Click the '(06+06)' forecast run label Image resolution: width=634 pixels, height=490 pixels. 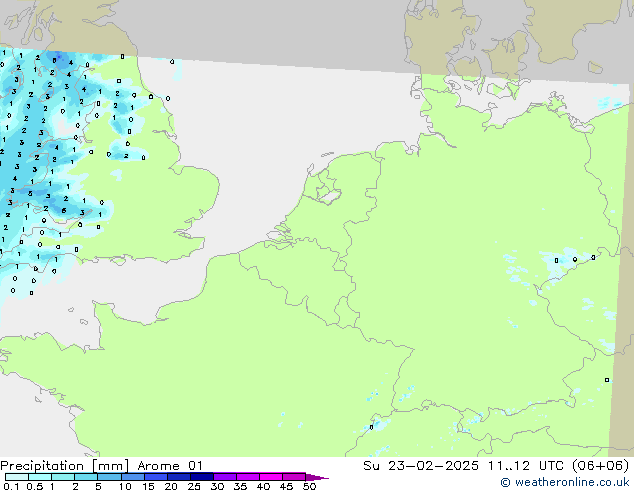click(x=600, y=466)
